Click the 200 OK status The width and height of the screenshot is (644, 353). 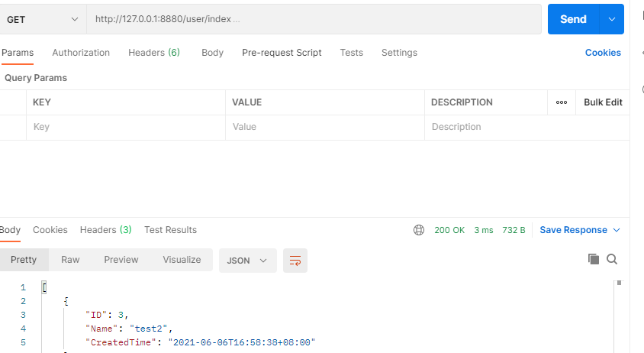(449, 231)
